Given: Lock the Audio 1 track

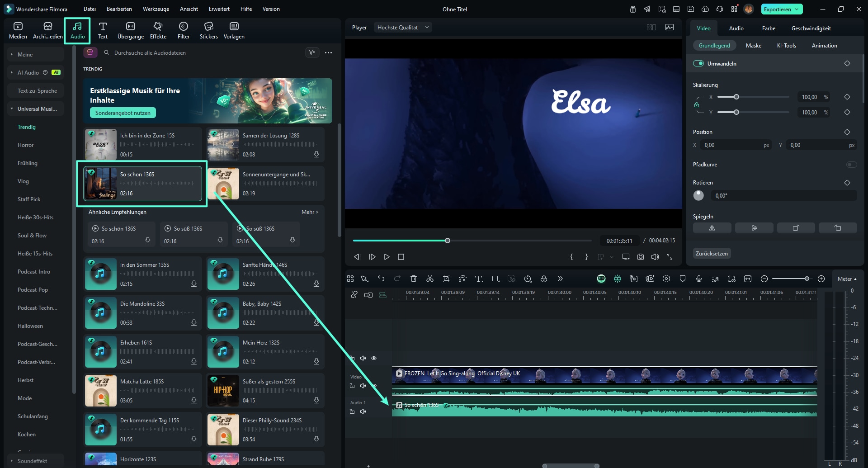Looking at the screenshot, I should click(352, 411).
